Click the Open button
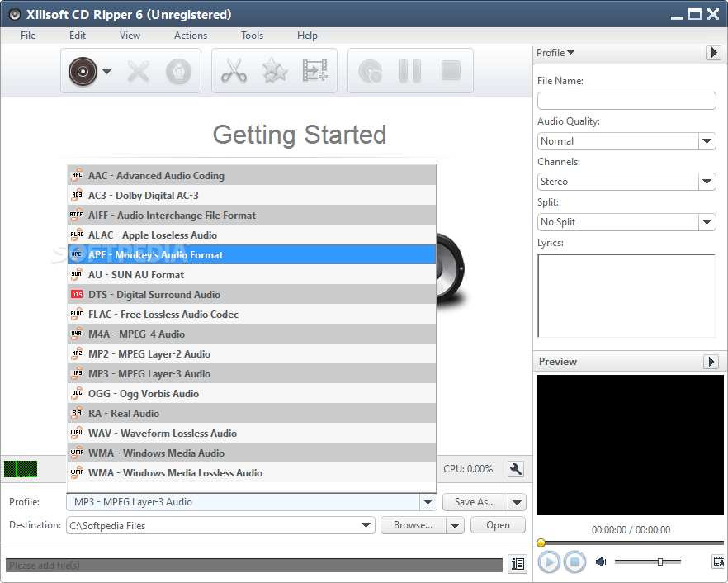The image size is (728, 583). pos(499,525)
